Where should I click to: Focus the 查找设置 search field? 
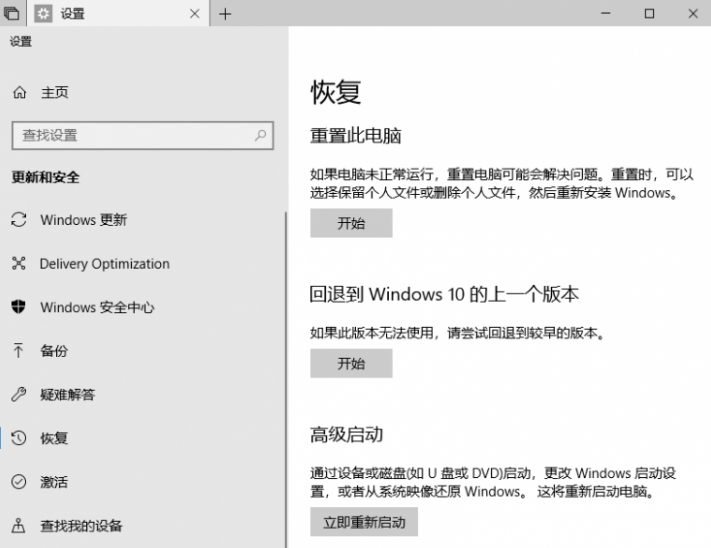coord(130,135)
